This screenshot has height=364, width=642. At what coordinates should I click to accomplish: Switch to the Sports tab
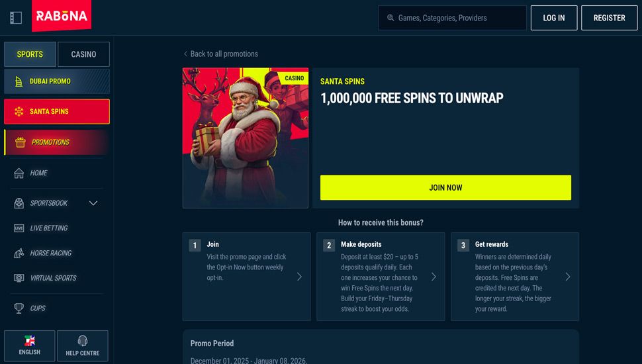coord(30,54)
